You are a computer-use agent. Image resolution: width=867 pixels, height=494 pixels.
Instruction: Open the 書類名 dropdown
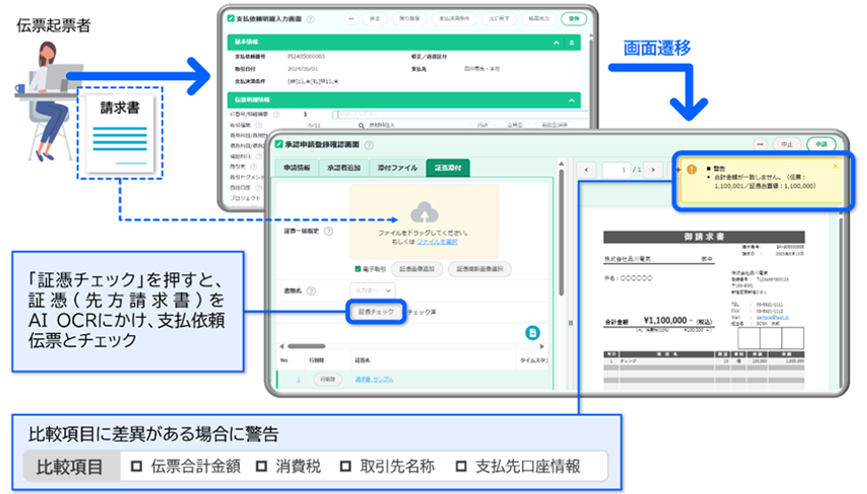click(x=372, y=290)
